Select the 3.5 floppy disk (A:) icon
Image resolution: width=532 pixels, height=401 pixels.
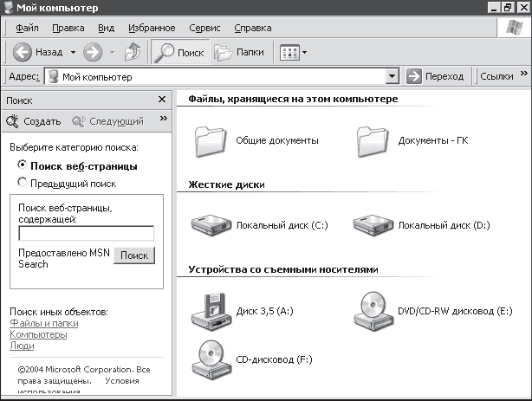pyautogui.click(x=211, y=311)
